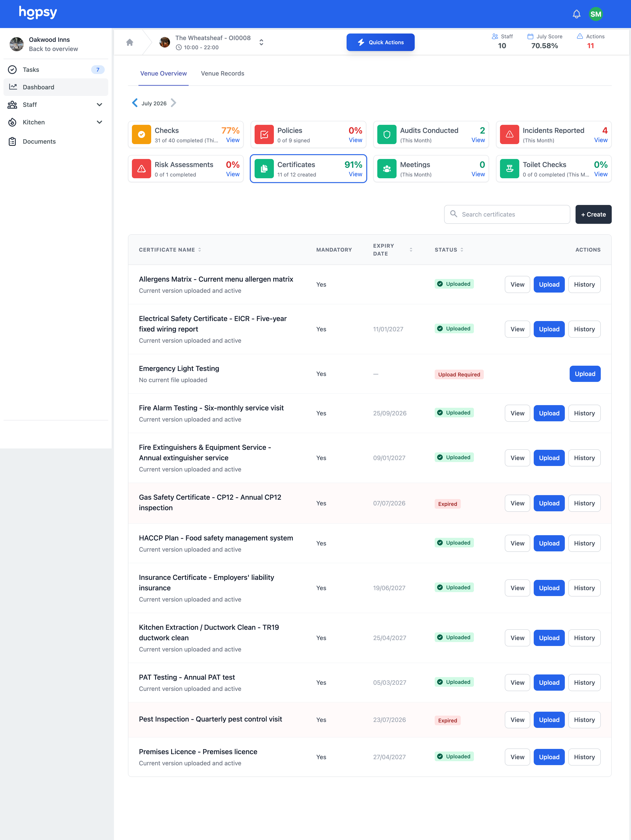Upload new Fire Alarm Testing certificate
Screen dimensions: 631x840
(x=549, y=413)
